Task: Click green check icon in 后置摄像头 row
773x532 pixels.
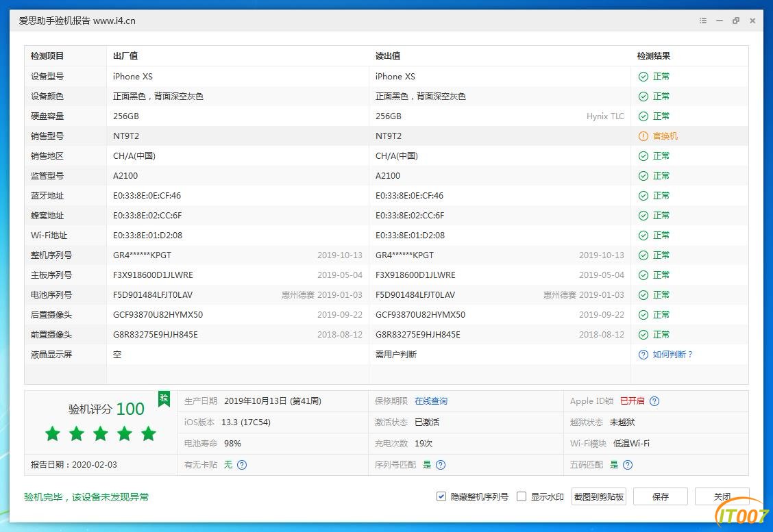Action: (643, 315)
